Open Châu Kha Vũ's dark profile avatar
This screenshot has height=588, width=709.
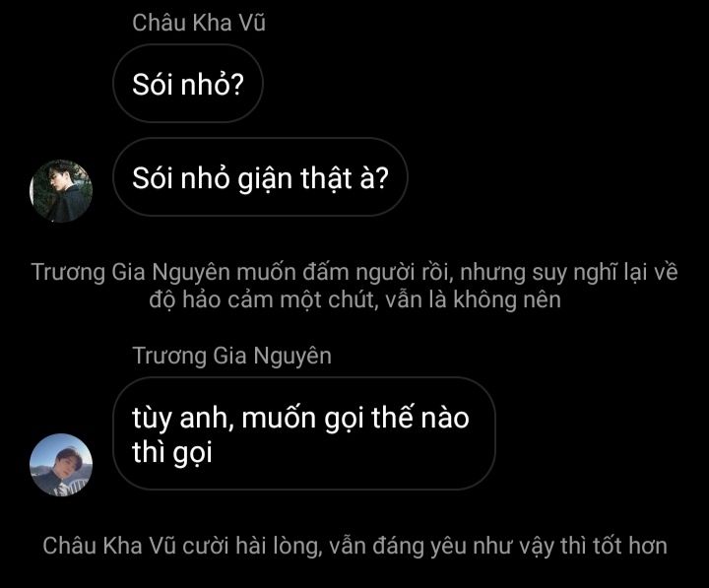(x=61, y=191)
